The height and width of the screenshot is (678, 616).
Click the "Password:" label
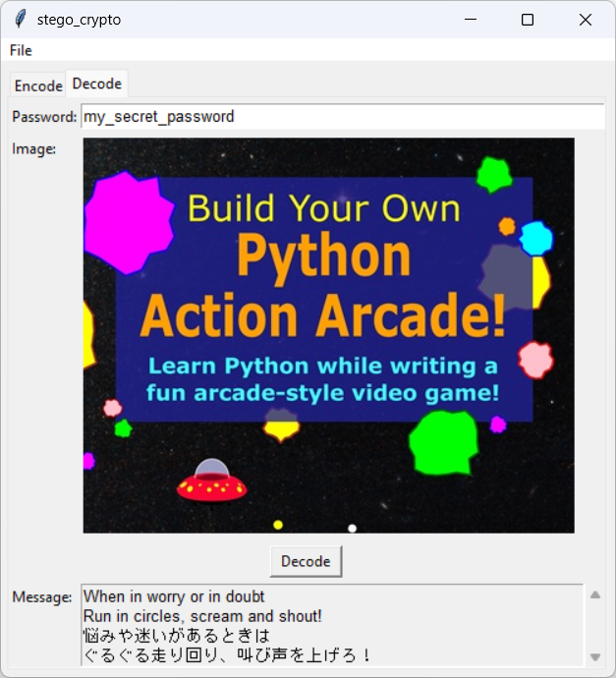[x=44, y=117]
